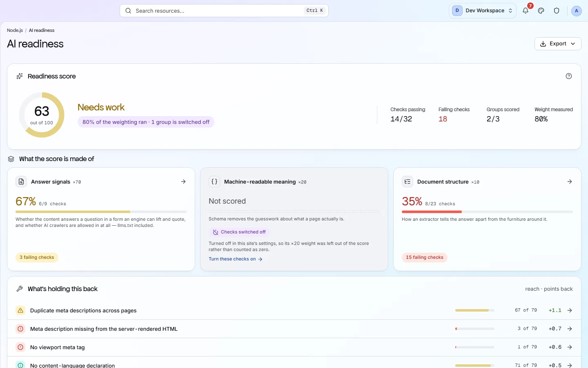This screenshot has width=588, height=368.
Task: Open Document structure details arrow
Action: [x=570, y=182]
